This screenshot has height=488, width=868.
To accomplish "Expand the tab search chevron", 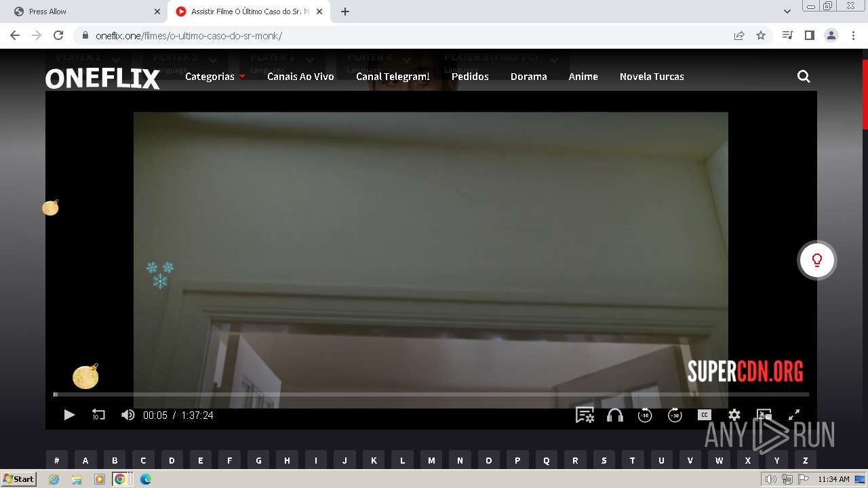I will (787, 12).
